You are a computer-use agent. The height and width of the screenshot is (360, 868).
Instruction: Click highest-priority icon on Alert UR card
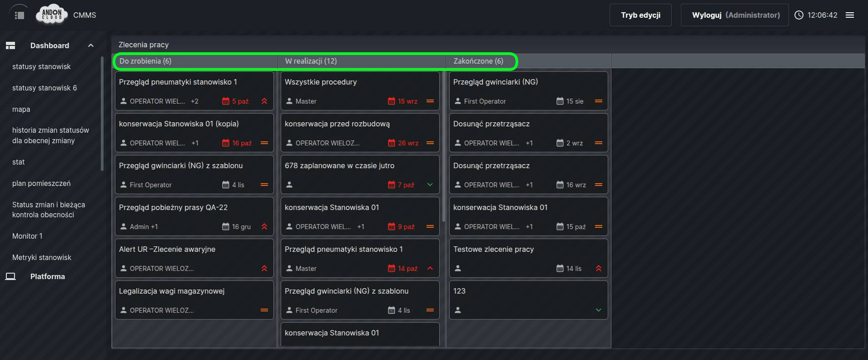(x=264, y=269)
